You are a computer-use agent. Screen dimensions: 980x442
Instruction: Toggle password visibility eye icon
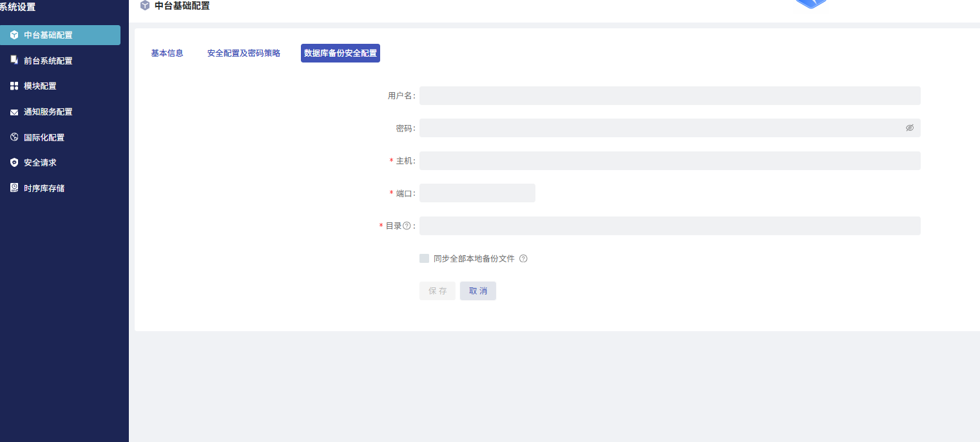click(x=909, y=128)
